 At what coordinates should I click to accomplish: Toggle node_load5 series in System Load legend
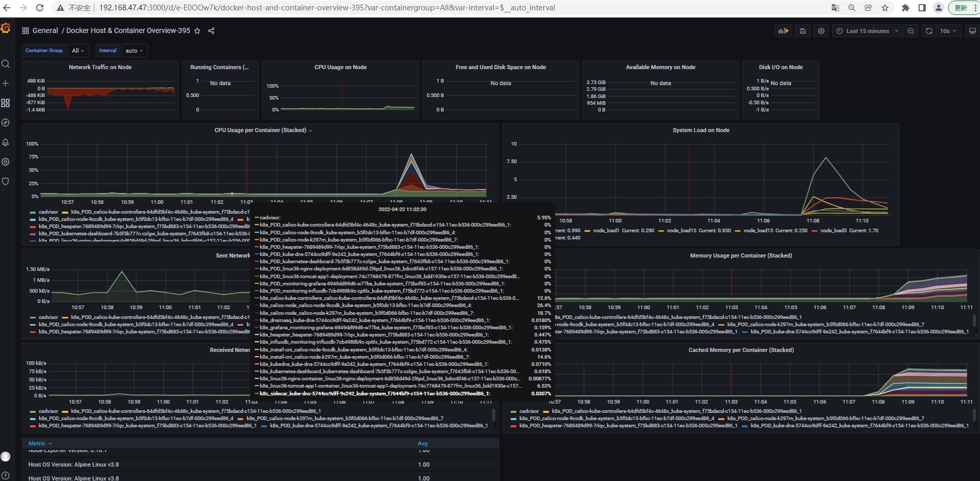833,231
